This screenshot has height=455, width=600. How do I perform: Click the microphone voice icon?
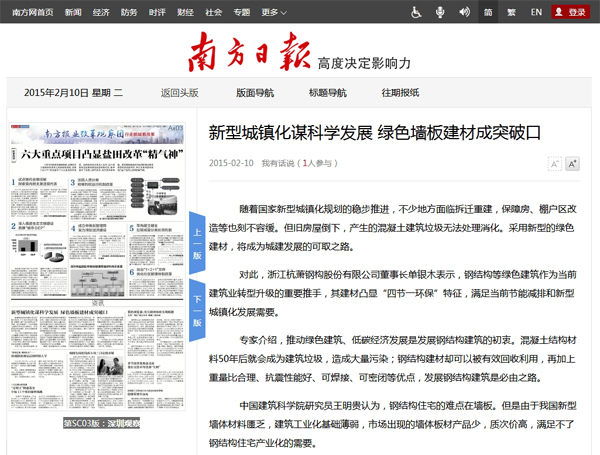click(x=440, y=12)
